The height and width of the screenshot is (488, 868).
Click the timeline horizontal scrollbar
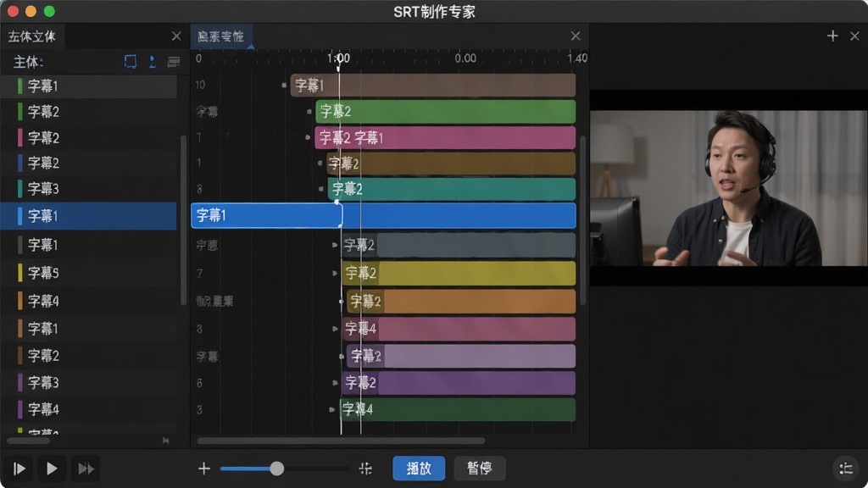click(341, 441)
